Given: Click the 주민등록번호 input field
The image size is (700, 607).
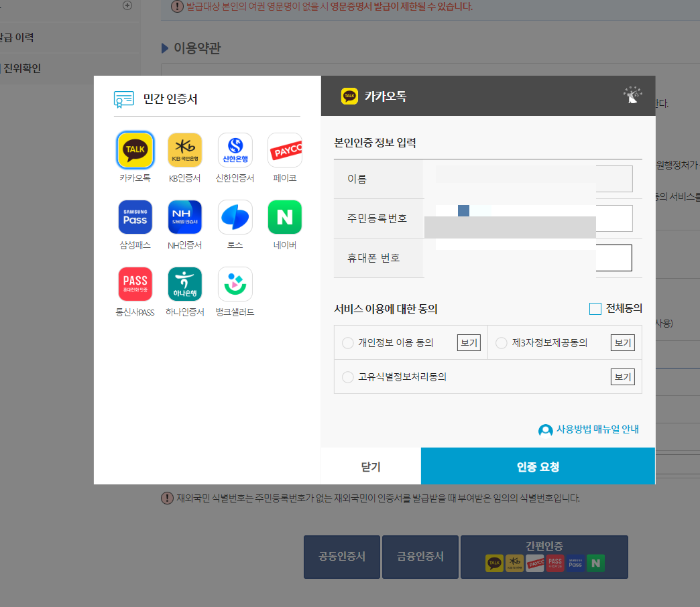Looking at the screenshot, I should point(534,218).
